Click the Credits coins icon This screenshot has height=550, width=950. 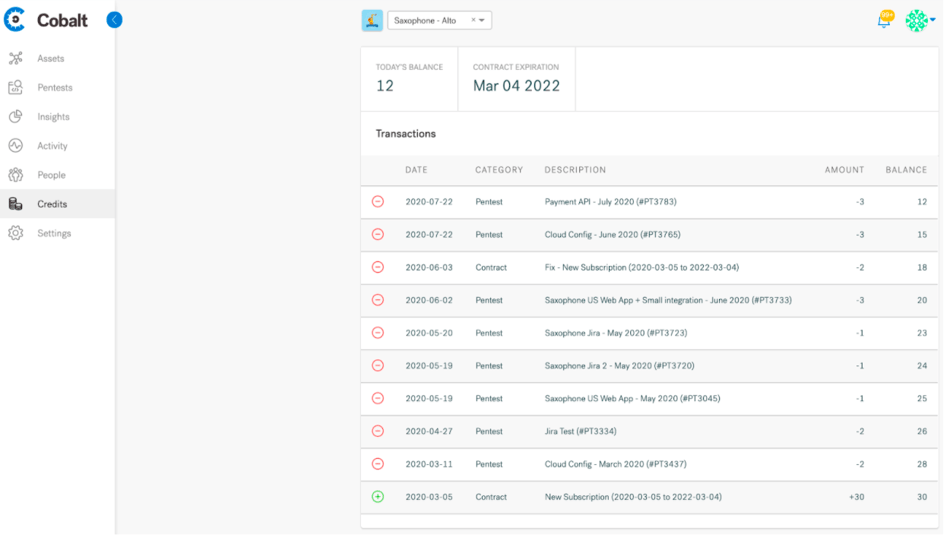16,204
